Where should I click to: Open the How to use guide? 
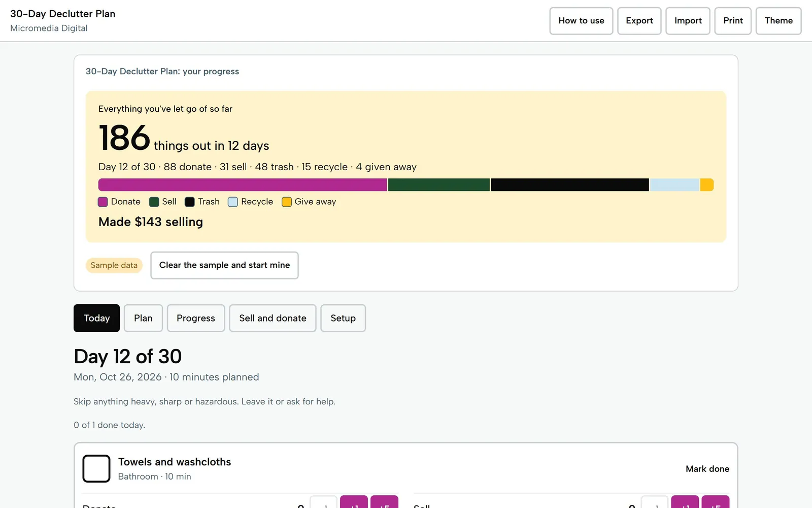[581, 21]
